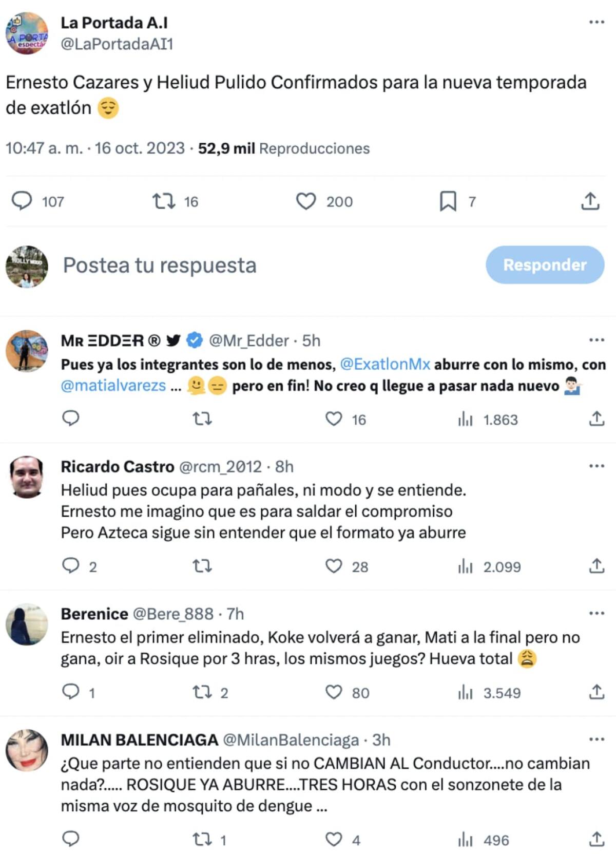View analytics of Mr Edder's reply
This screenshot has width=616, height=854.
[x=488, y=420]
